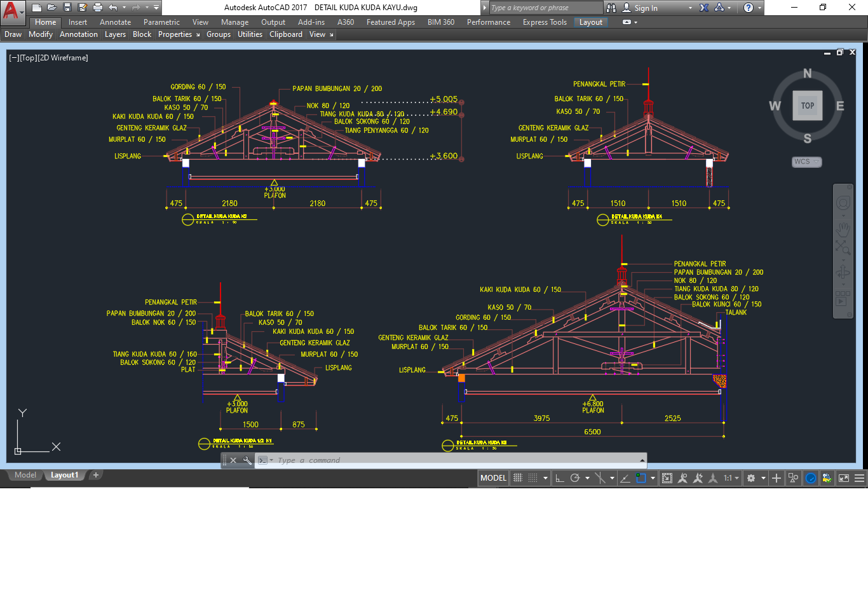The image size is (868, 611).
Task: Open Help question mark icon
Action: [x=749, y=8]
